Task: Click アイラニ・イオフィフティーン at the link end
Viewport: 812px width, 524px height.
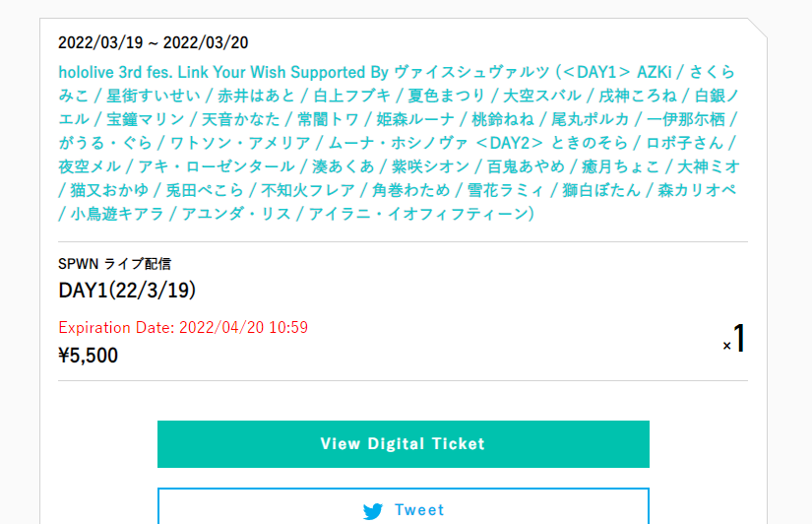Action: pos(418,214)
